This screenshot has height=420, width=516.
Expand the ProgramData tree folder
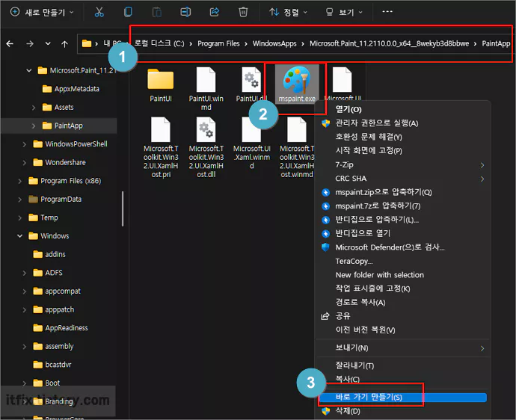pyautogui.click(x=19, y=200)
